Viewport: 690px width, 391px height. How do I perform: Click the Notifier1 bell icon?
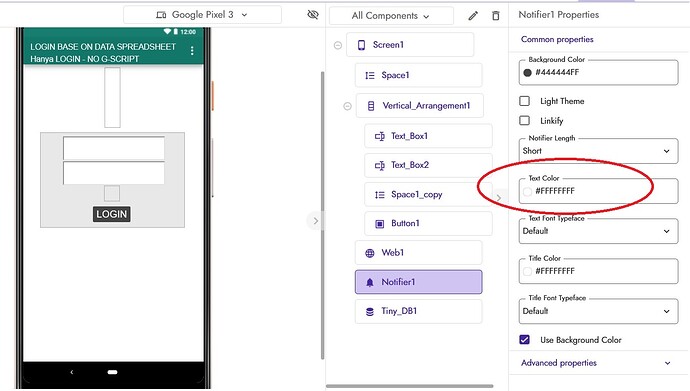tap(370, 282)
